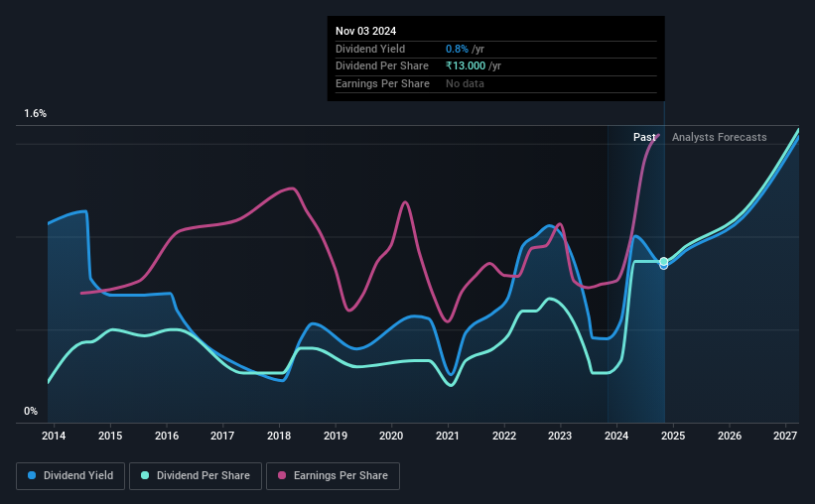Click the 2025 x-axis label
The height and width of the screenshot is (504, 815).
[673, 436]
